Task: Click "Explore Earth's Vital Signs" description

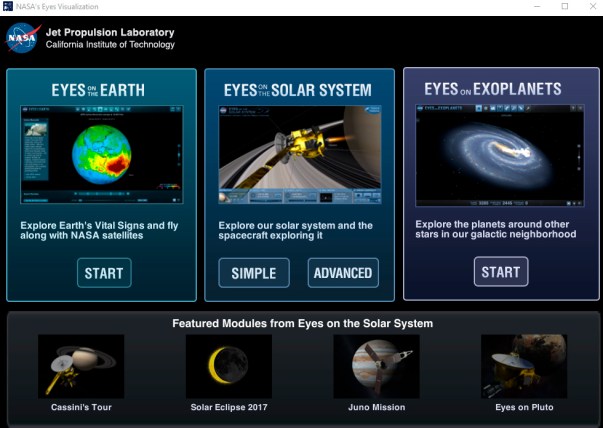Action: (99, 230)
